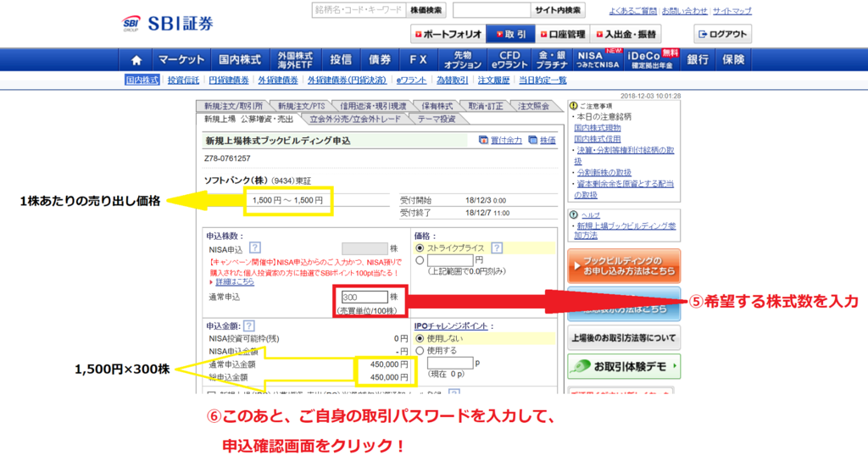Open 分割新株の取扱 link
Viewport: 868px width, 467px height.
tap(604, 173)
